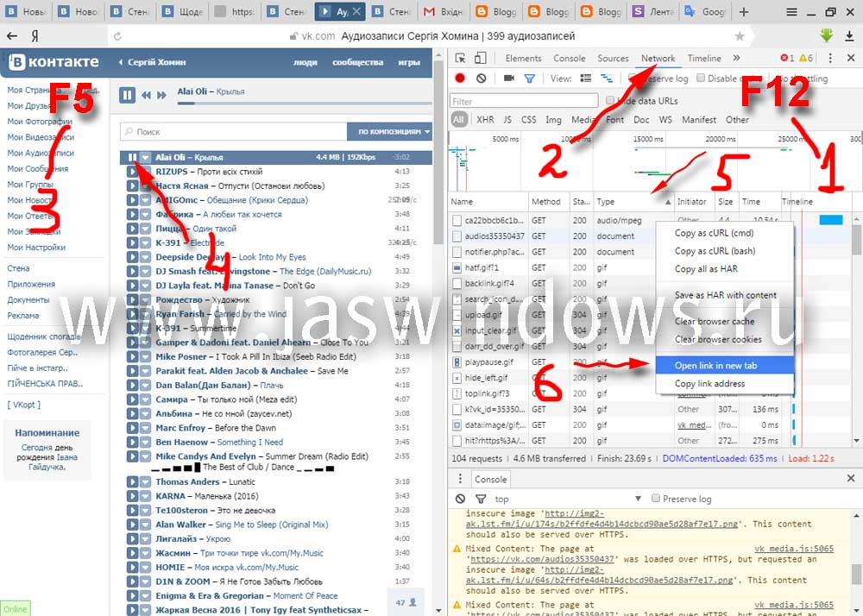Filter requests by Media type
The width and height of the screenshot is (863, 616).
click(x=584, y=119)
